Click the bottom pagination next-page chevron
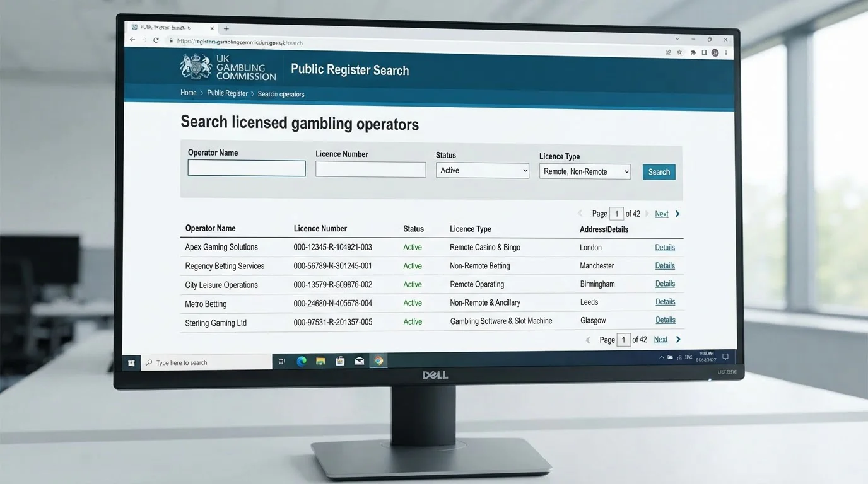 pos(678,339)
